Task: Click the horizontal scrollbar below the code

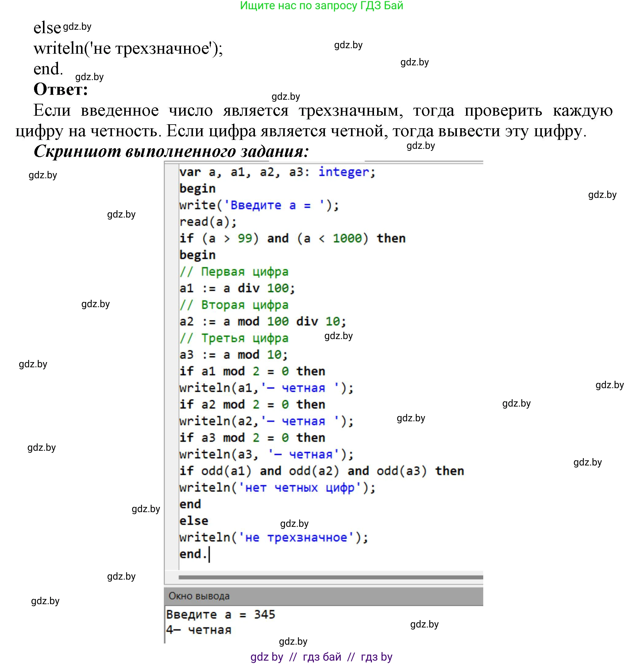Action: 330,577
